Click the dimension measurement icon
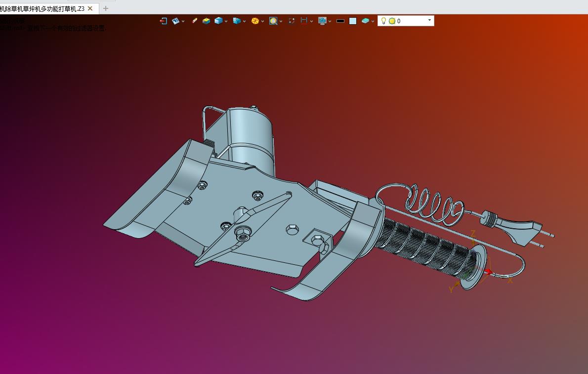Image resolution: width=588 pixels, height=374 pixels. (304, 21)
